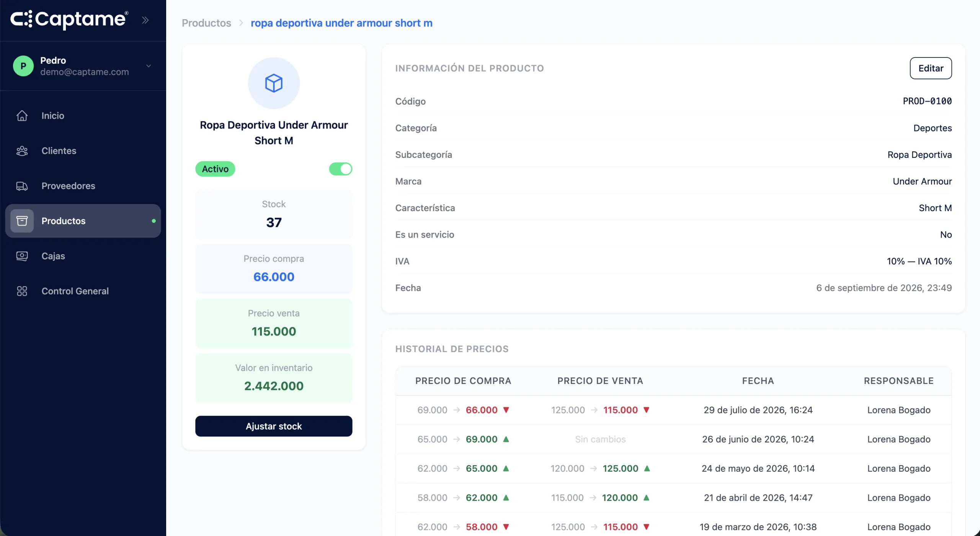Click the Sin cambios cell
Image resolution: width=980 pixels, height=536 pixels.
tap(600, 439)
